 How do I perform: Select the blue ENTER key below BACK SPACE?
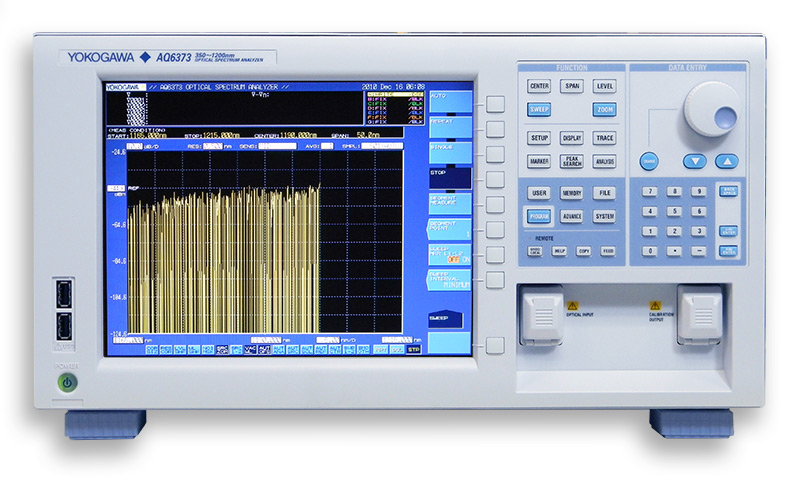click(728, 231)
